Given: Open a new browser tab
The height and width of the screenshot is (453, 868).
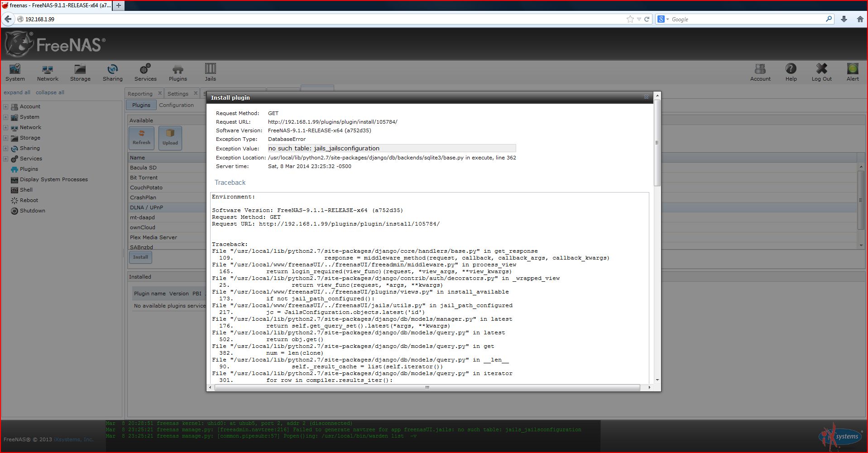Looking at the screenshot, I should [119, 5].
